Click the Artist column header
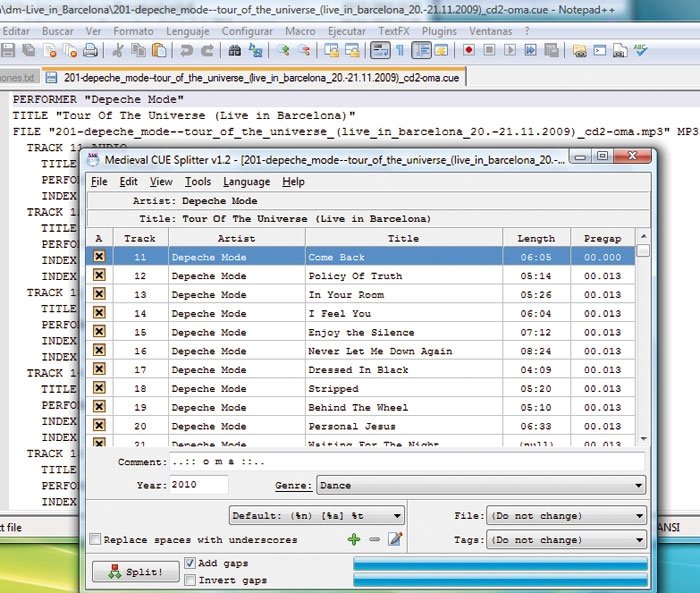This screenshot has width=700, height=593. click(x=237, y=238)
